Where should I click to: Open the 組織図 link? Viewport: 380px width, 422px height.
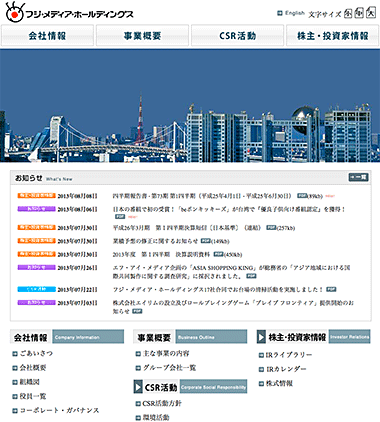(x=29, y=382)
